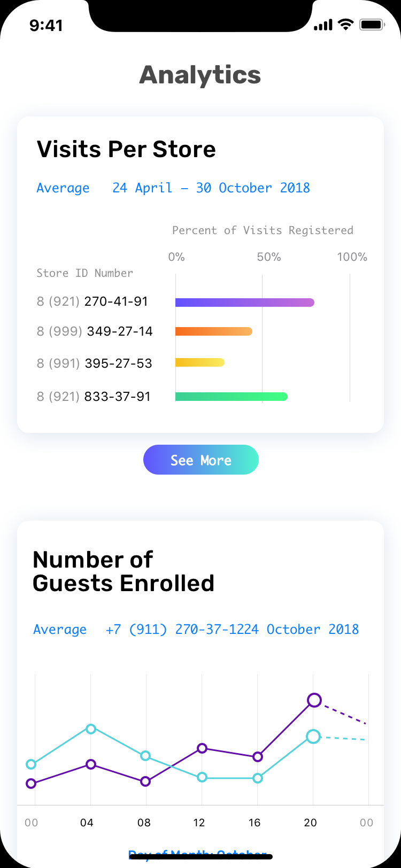Viewport: 401px width, 868px height.
Task: Tap the cellular signal icon
Action: coord(323,25)
